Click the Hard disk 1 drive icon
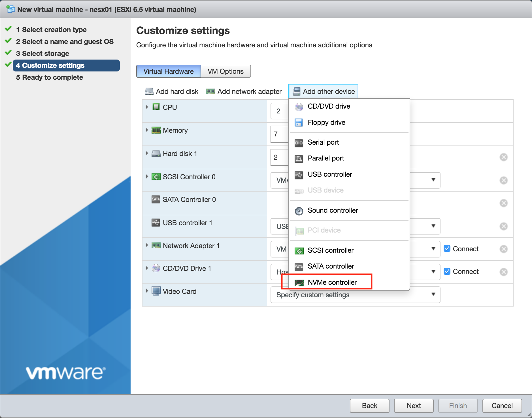This screenshot has width=532, height=418. tap(156, 153)
